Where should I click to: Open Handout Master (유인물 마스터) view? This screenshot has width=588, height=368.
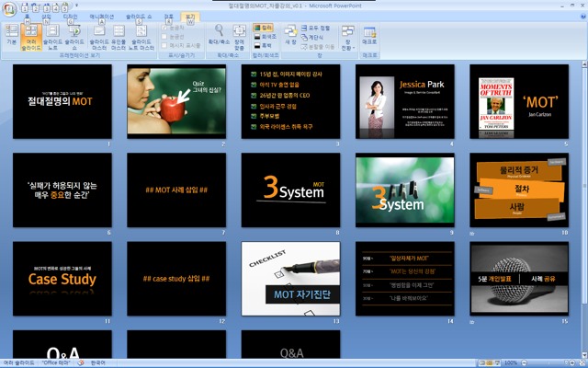tap(119, 37)
